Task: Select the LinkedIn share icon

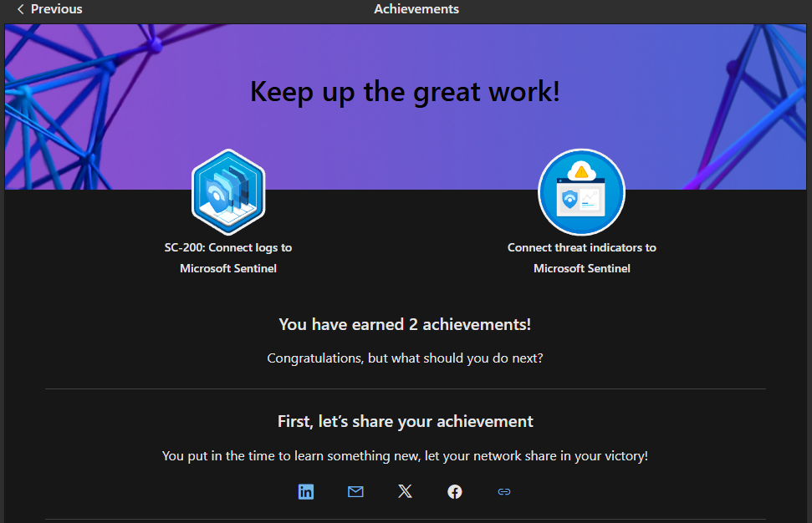Action: click(x=305, y=491)
